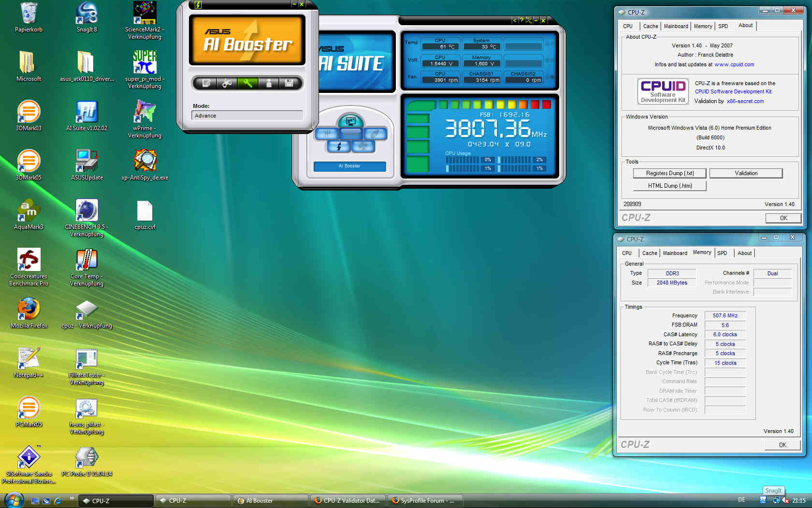Open SysProfile Forum taskbar button
Screen dimensions: 812x508
point(425,501)
